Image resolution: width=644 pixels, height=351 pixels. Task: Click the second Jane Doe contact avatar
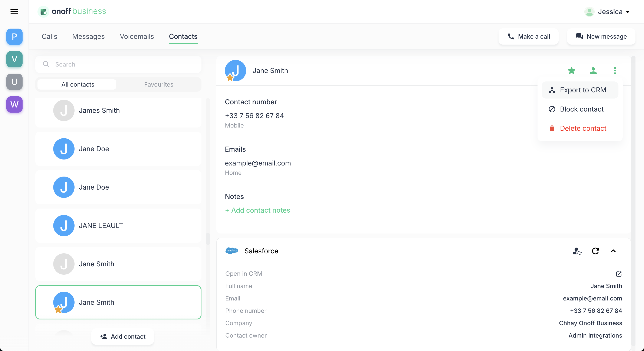(64, 187)
